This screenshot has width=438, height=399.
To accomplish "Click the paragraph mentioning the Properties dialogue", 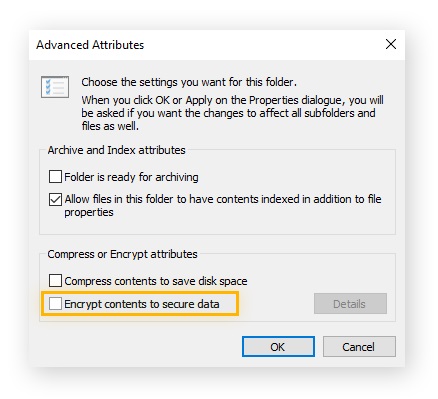I will click(233, 113).
